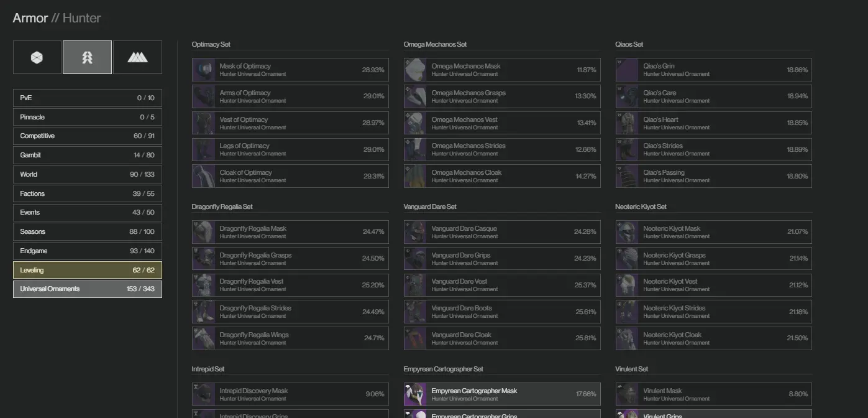Select the Universal Ornaments category
The width and height of the screenshot is (868, 418).
(87, 289)
